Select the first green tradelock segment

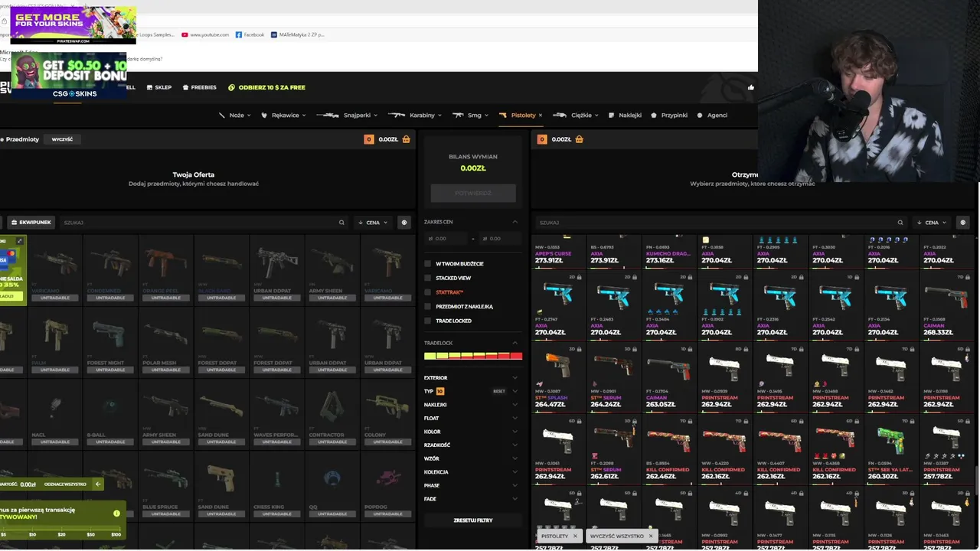pyautogui.click(x=430, y=356)
